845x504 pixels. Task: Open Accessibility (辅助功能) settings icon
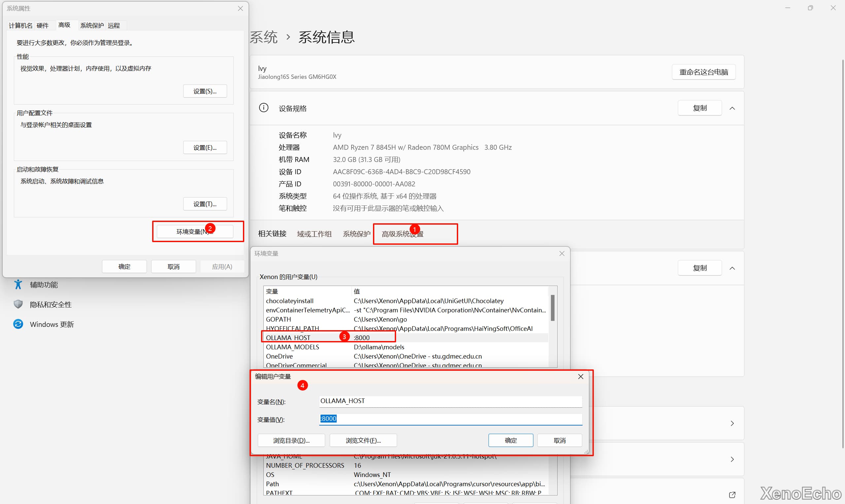pos(18,285)
